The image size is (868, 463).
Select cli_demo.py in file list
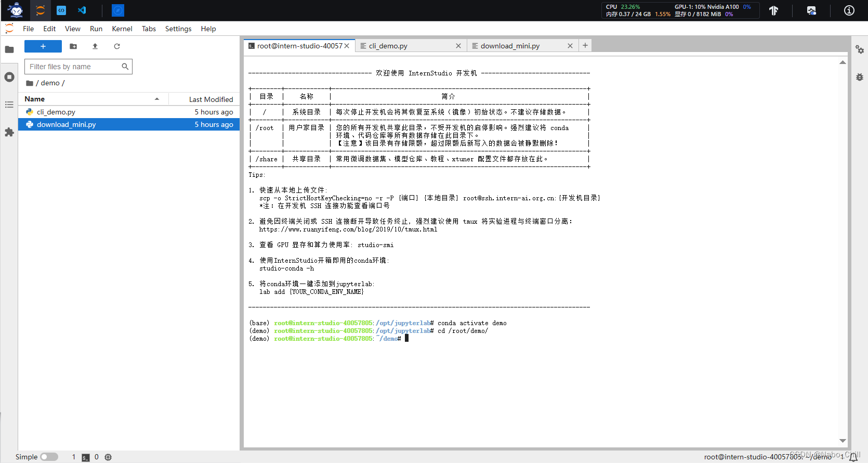click(129, 112)
